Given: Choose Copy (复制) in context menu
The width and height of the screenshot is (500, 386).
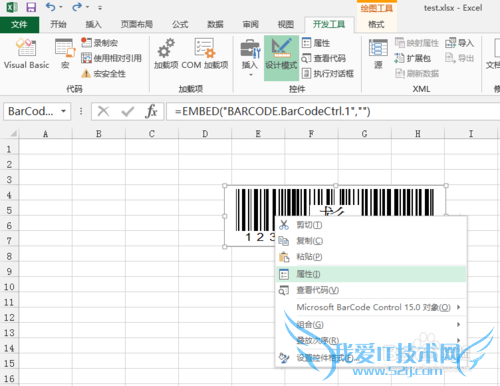Looking at the screenshot, I should 371,241.
